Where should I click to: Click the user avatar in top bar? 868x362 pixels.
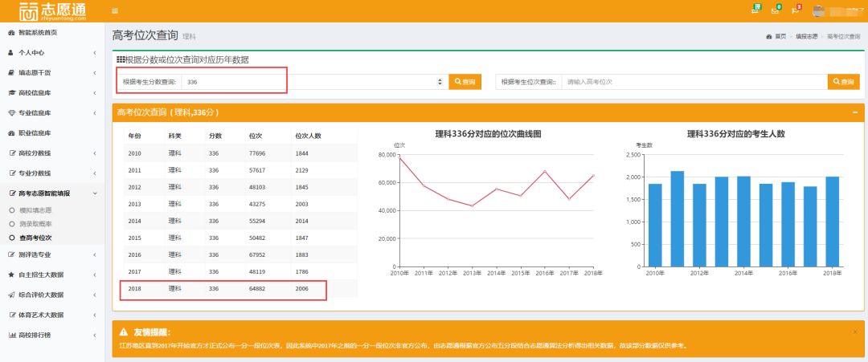(819, 10)
